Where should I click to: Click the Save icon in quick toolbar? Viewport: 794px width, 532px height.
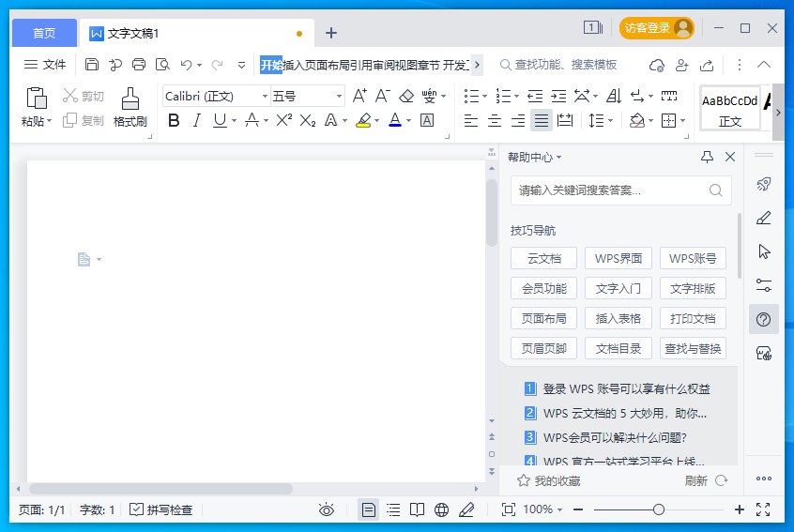click(92, 65)
